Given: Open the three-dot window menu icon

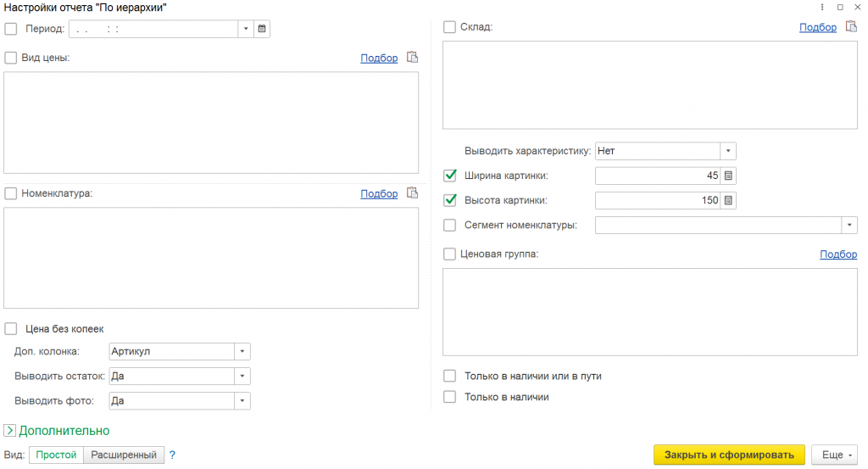Looking at the screenshot, I should click(822, 7).
